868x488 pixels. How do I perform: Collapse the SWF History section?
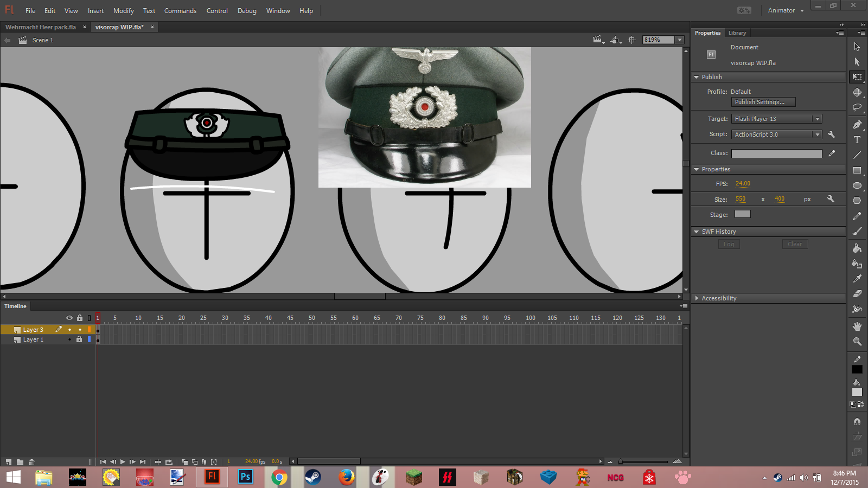[697, 232]
